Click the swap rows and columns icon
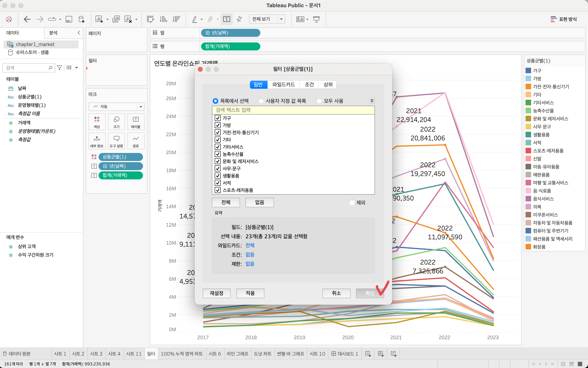 click(150, 19)
